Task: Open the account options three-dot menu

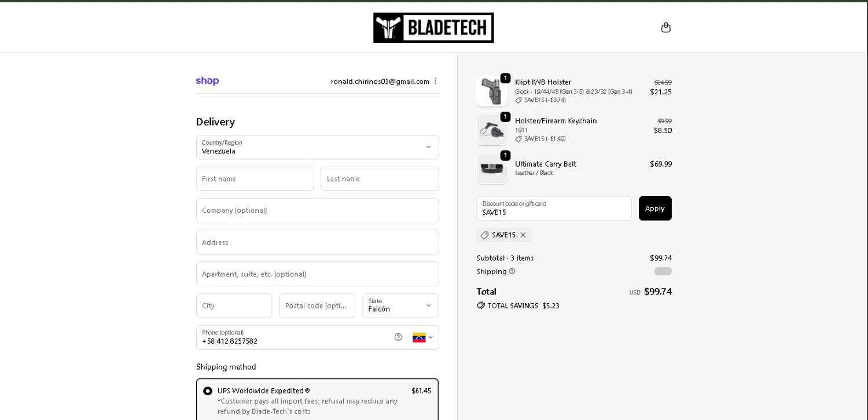Action: 435,81
